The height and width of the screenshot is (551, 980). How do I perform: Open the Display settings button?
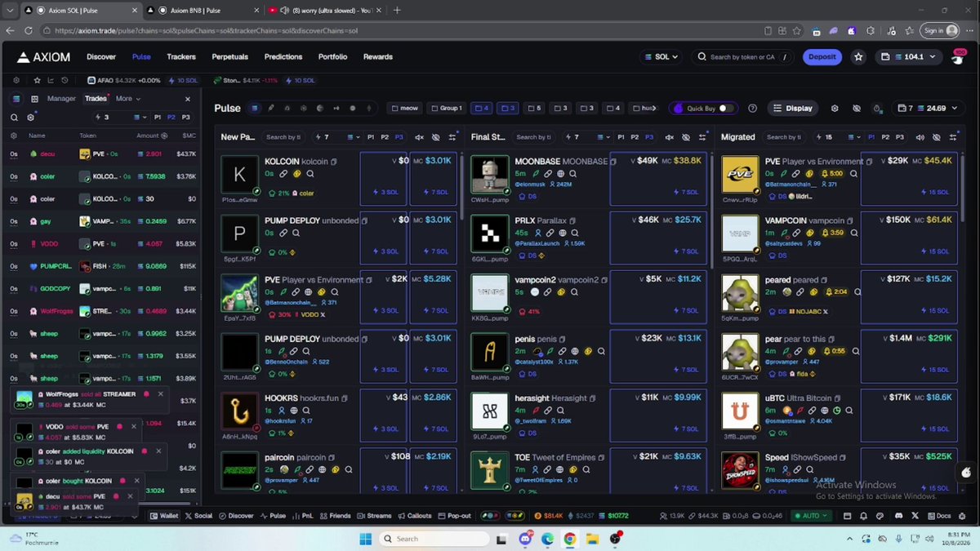(792, 108)
